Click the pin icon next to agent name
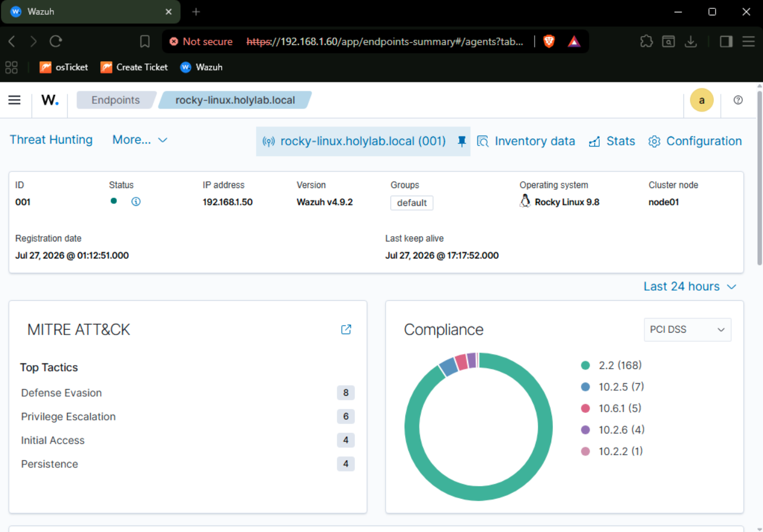The height and width of the screenshot is (532, 763). coord(462,141)
